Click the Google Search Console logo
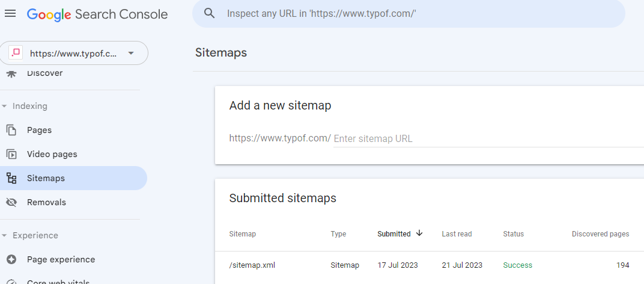Screen dimensions: 644x284 [x=97, y=14]
